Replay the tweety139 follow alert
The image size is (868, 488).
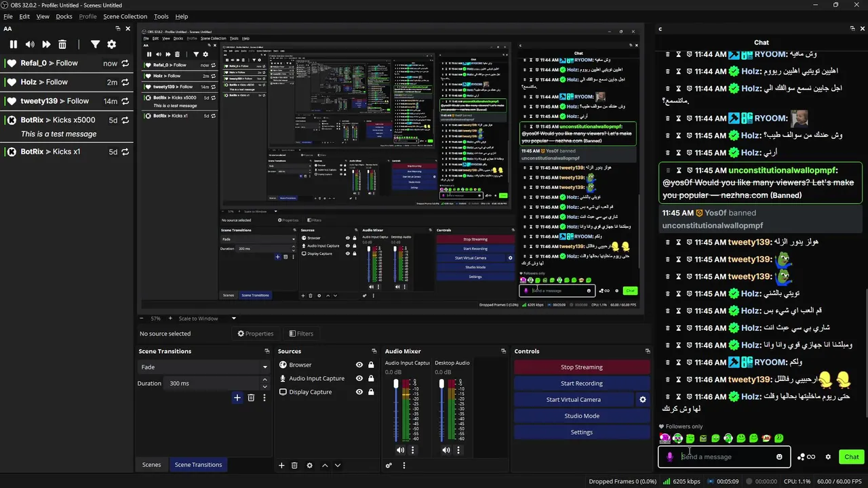125,101
